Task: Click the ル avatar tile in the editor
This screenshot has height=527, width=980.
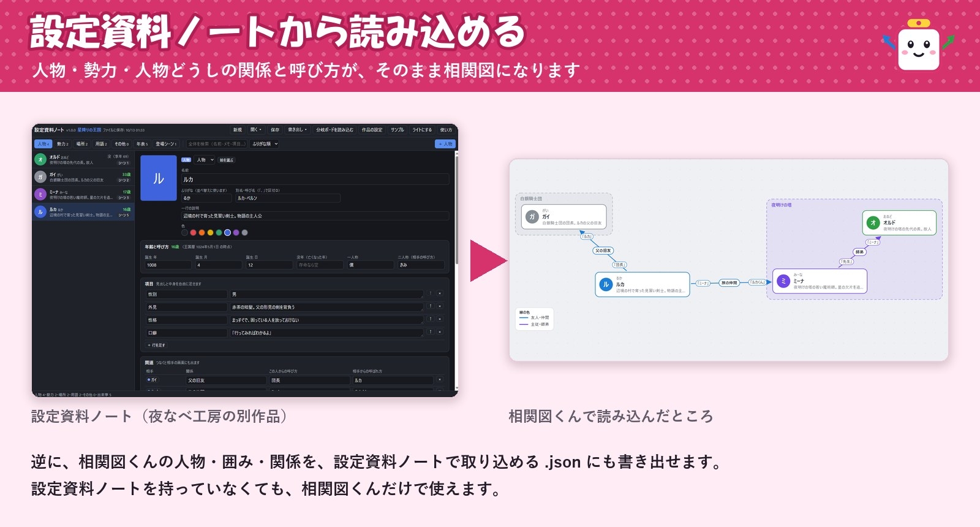Action: tap(159, 178)
